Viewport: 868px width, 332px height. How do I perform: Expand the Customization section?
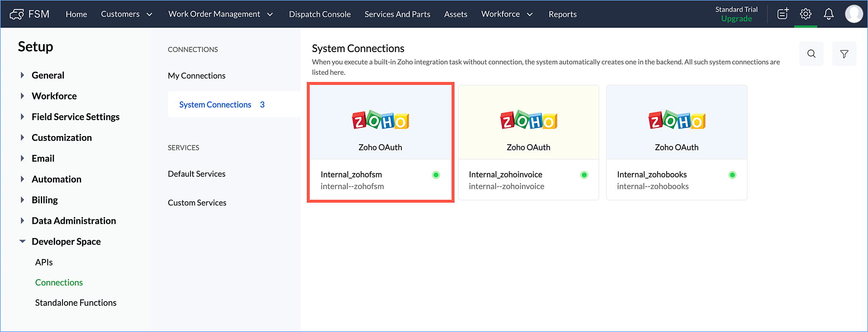coord(22,137)
